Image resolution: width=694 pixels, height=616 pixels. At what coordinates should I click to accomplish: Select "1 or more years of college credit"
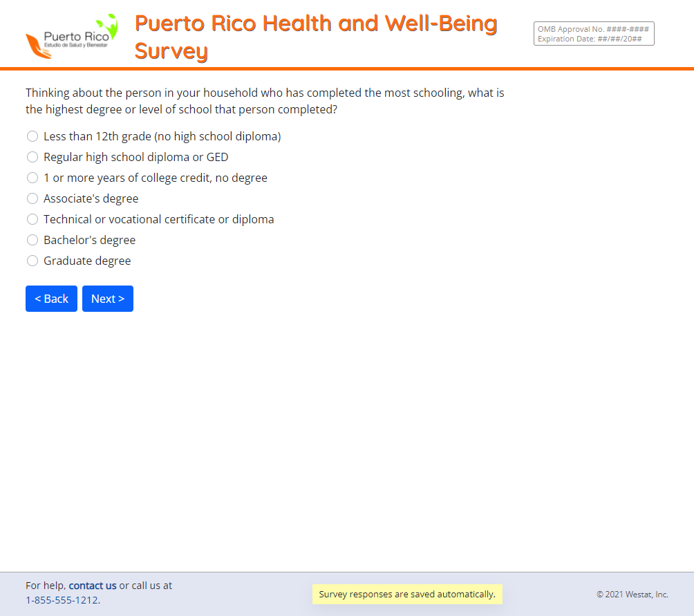coord(32,178)
